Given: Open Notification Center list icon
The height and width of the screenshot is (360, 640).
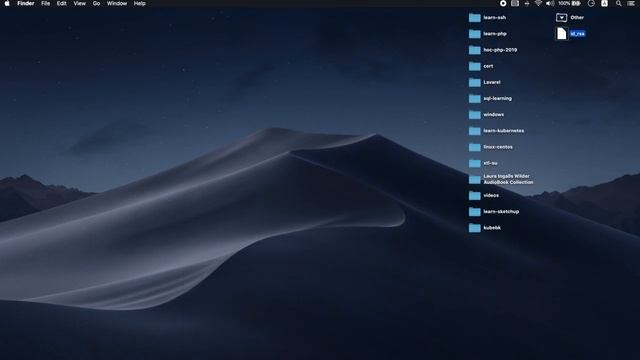Looking at the screenshot, I should coord(631,3).
